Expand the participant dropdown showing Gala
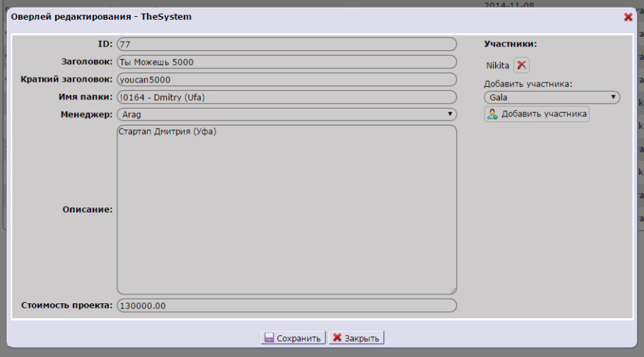Viewport: 644px width, 357px height. tap(551, 97)
